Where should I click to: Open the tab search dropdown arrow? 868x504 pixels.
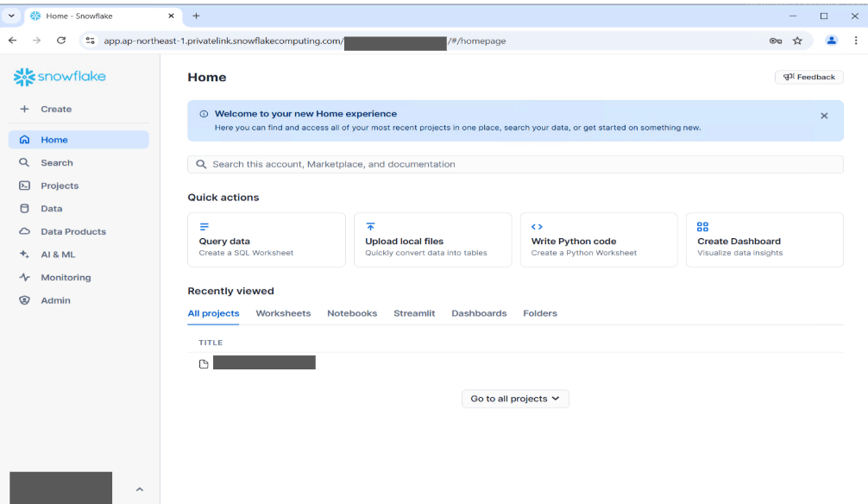[x=11, y=16]
